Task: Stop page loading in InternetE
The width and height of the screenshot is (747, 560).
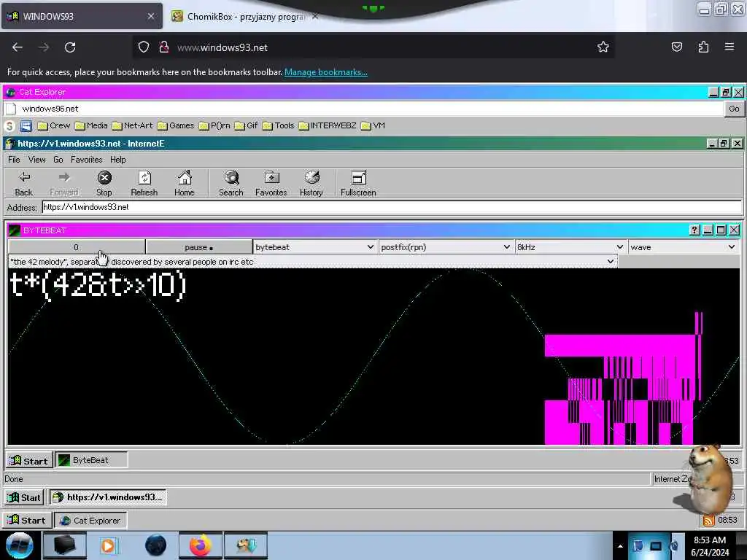Action: tap(104, 183)
